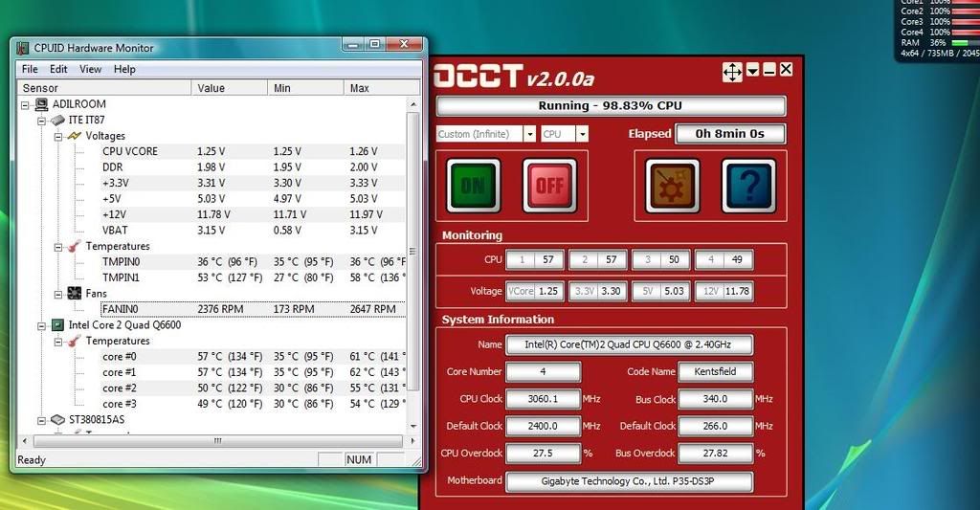
Task: Click the CPU Clock 3060.1 field
Action: [x=543, y=399]
